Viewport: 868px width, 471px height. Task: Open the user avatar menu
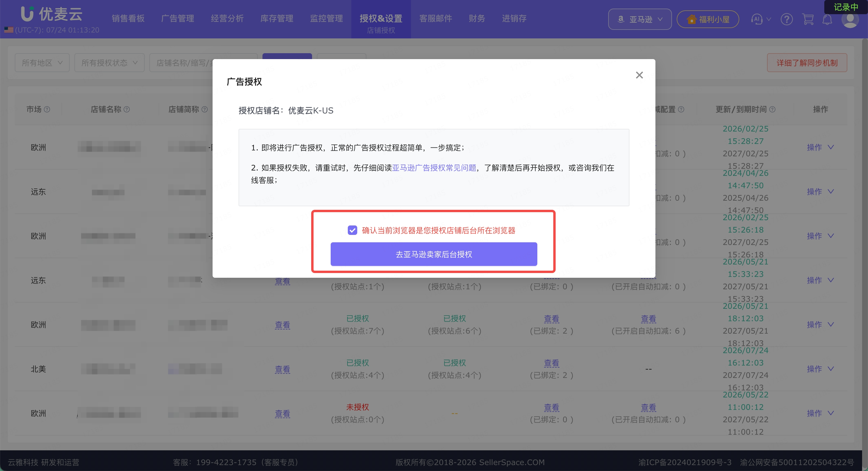(850, 20)
